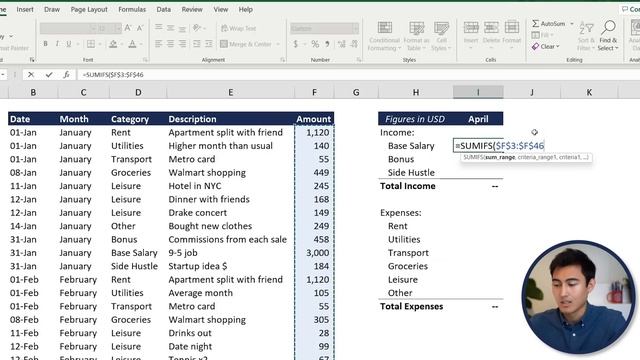Switch to the Formulas tab
Screen dimensions: 640x360
(132, 9)
